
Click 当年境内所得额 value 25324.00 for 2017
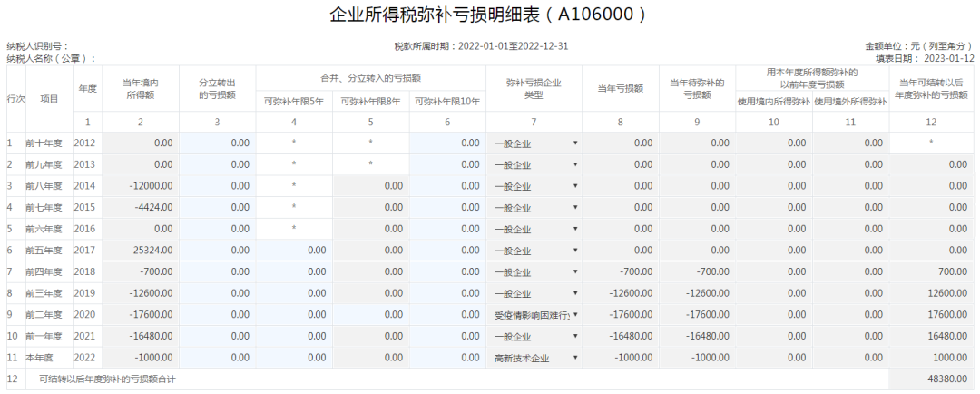[x=140, y=251]
